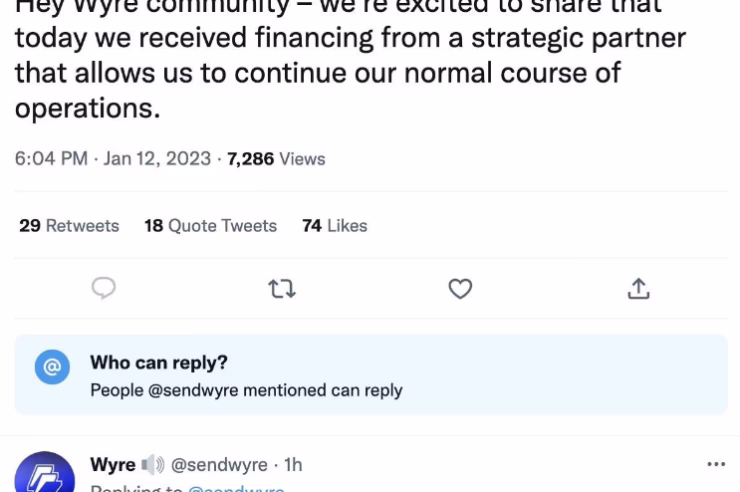This screenshot has height=492, width=740.
Task: Open the reply's 1h timestamp
Action: (x=293, y=465)
